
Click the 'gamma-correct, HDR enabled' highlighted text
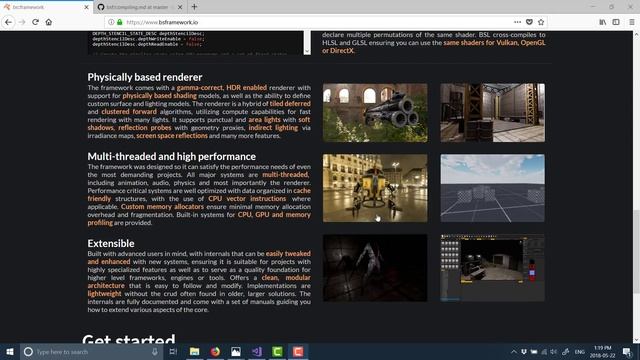tap(222, 87)
